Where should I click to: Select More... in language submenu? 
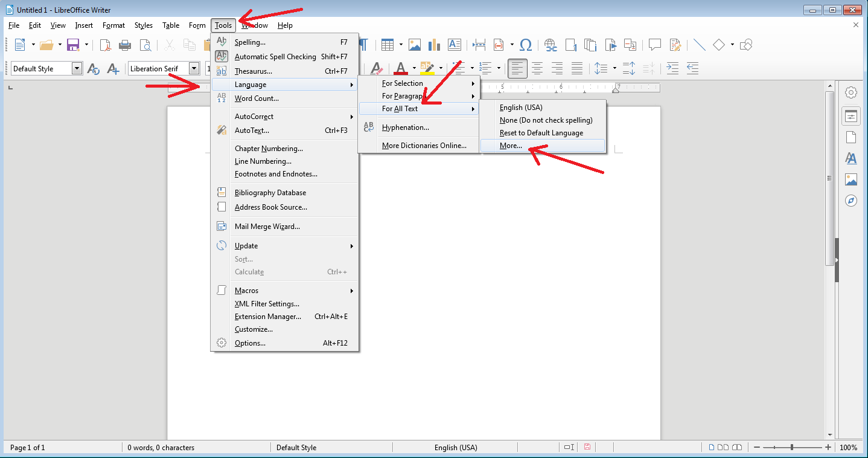tap(542, 146)
